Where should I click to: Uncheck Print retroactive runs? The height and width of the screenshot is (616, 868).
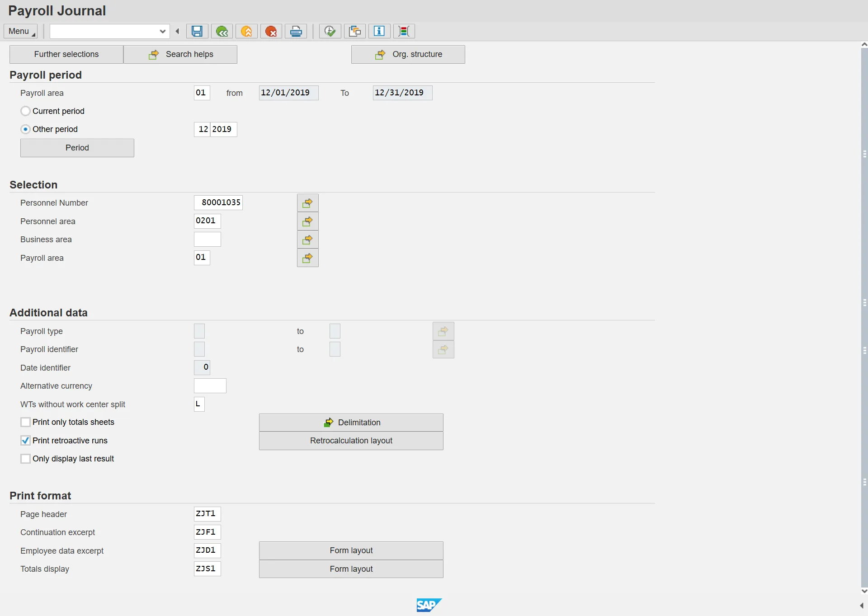26,441
